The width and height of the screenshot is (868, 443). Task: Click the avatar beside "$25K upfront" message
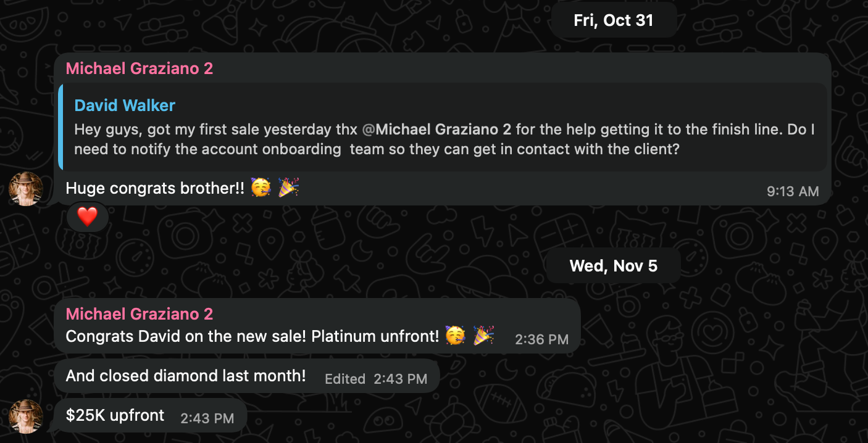pyautogui.click(x=26, y=416)
